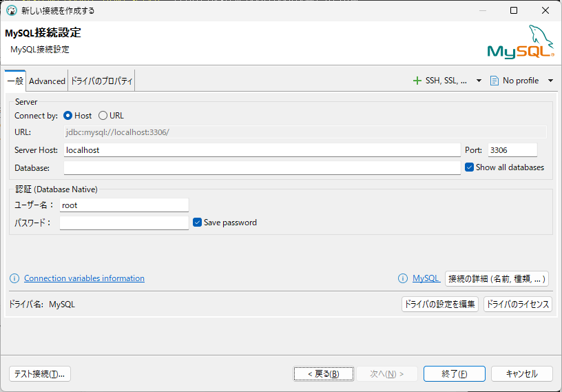562x392 pixels.
Task: Click the パスワード input field
Action: (124, 223)
